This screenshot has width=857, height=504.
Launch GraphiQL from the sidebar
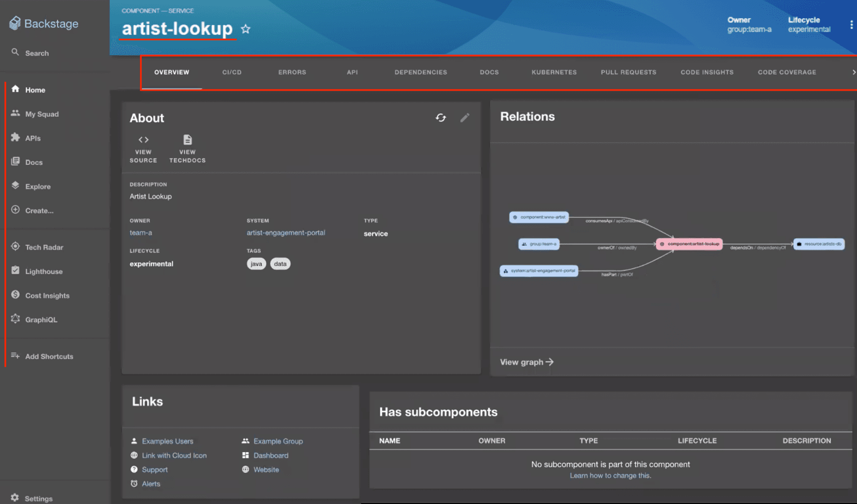[41, 320]
